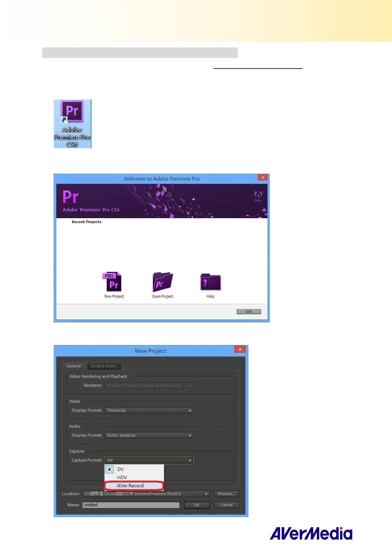Close the Welcome to Adobe Premiere Pro dialog
Viewport: 392px width, 555px height.
(x=263, y=178)
